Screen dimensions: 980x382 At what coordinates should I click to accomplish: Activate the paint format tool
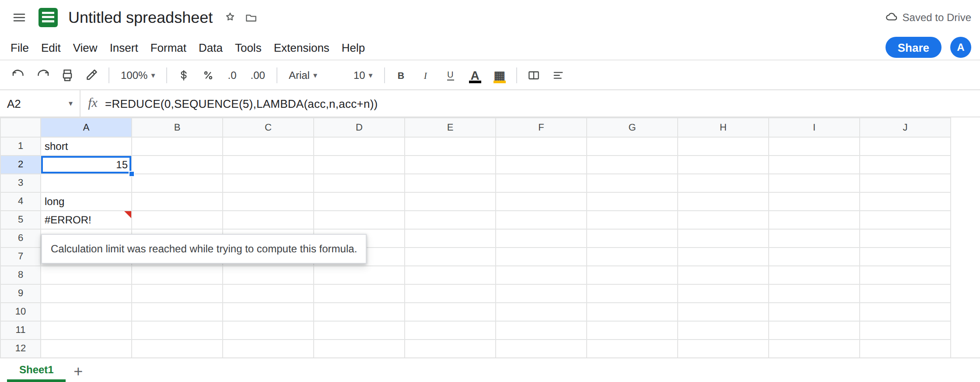coord(91,75)
